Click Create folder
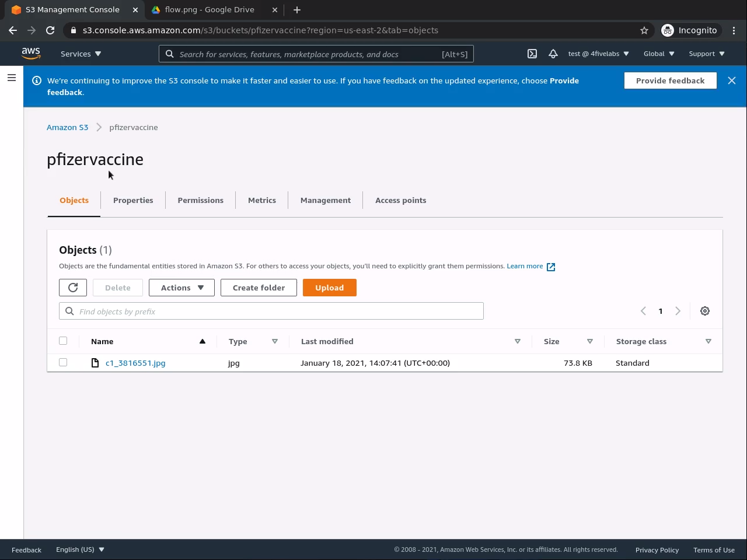747x560 pixels. pyautogui.click(x=259, y=288)
